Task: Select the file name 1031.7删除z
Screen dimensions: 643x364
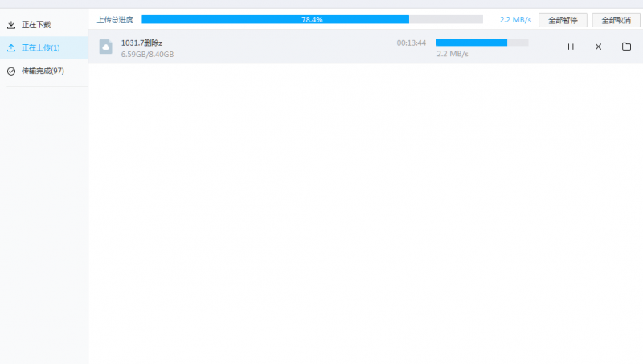Action: coord(141,43)
